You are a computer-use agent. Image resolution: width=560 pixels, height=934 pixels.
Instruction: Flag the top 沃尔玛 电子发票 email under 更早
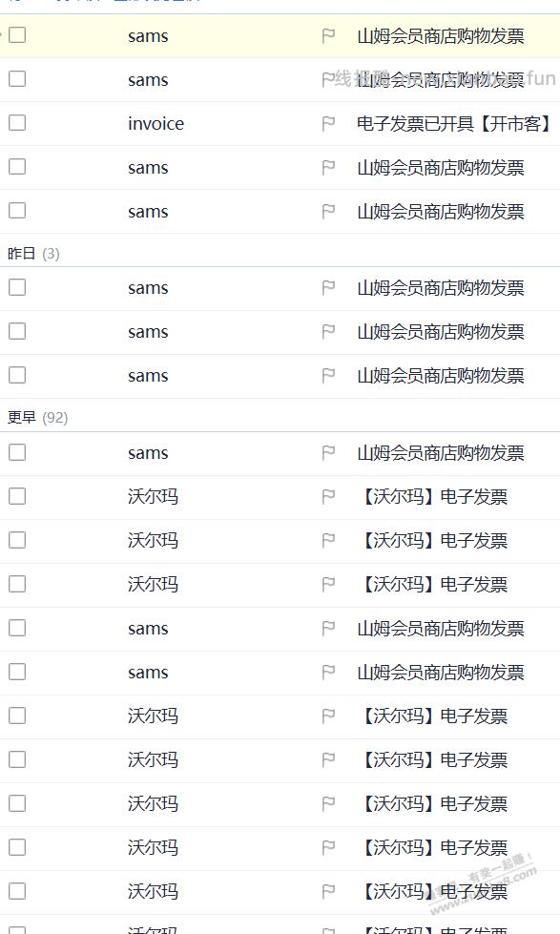click(328, 496)
